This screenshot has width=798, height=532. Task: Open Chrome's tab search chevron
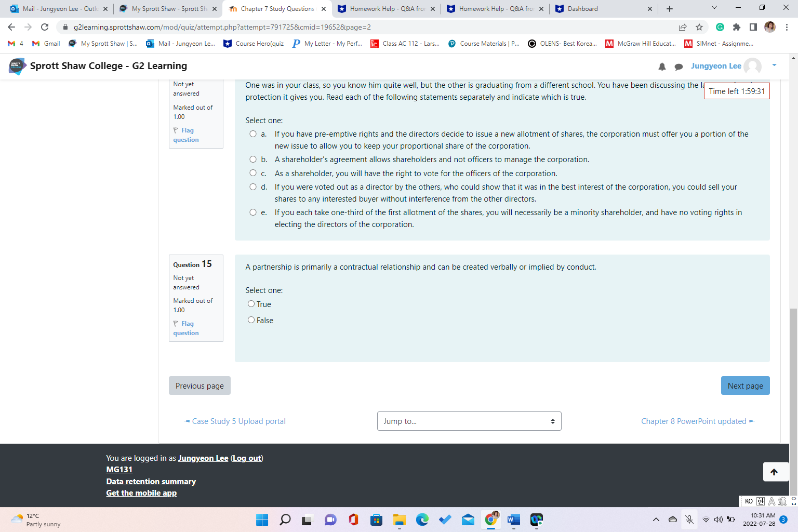[714, 8]
